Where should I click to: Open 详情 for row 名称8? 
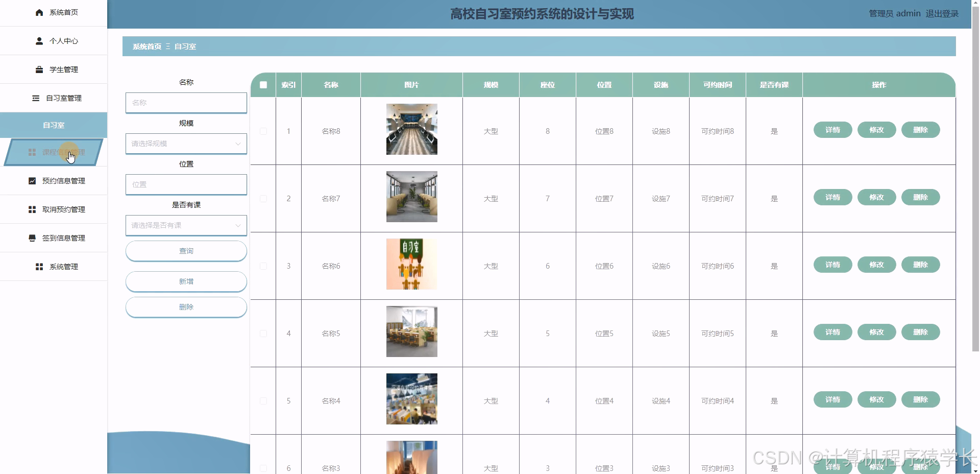tap(832, 130)
